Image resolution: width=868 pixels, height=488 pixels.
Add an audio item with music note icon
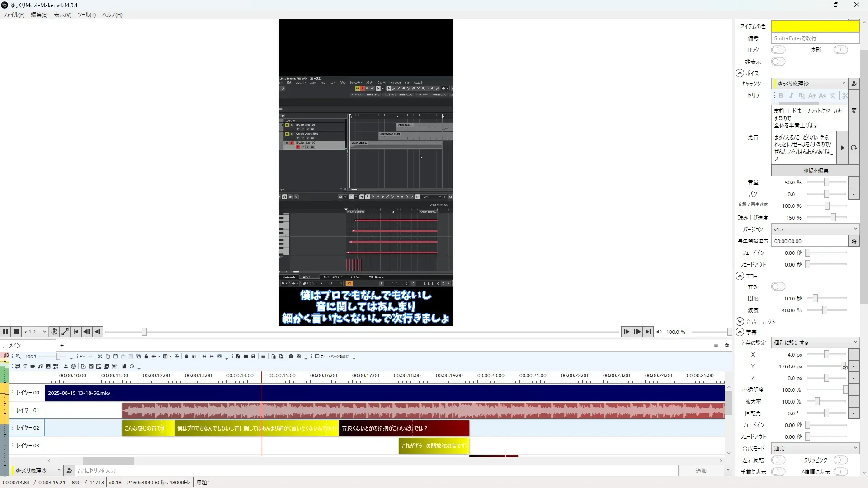coord(40,366)
